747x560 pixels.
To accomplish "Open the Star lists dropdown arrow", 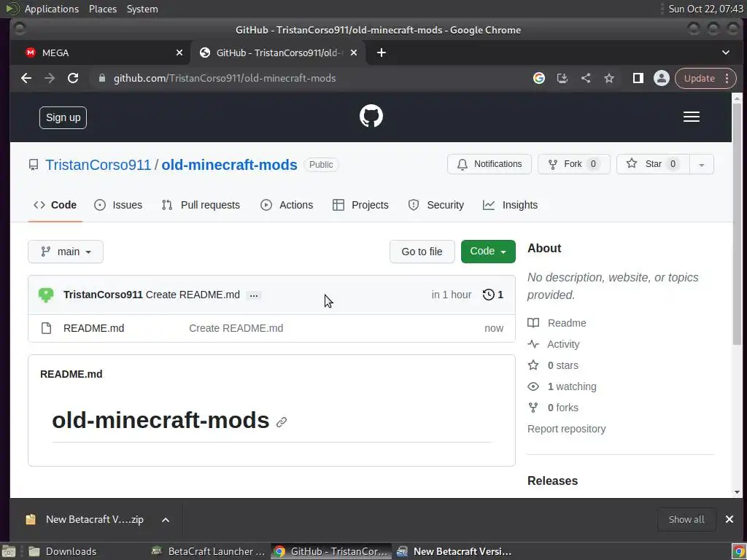I will click(701, 164).
